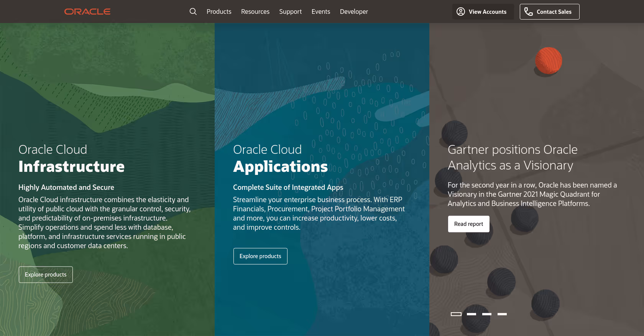Select the first carousel slide indicator
Viewport: 644px width, 336px height.
[x=456, y=314]
